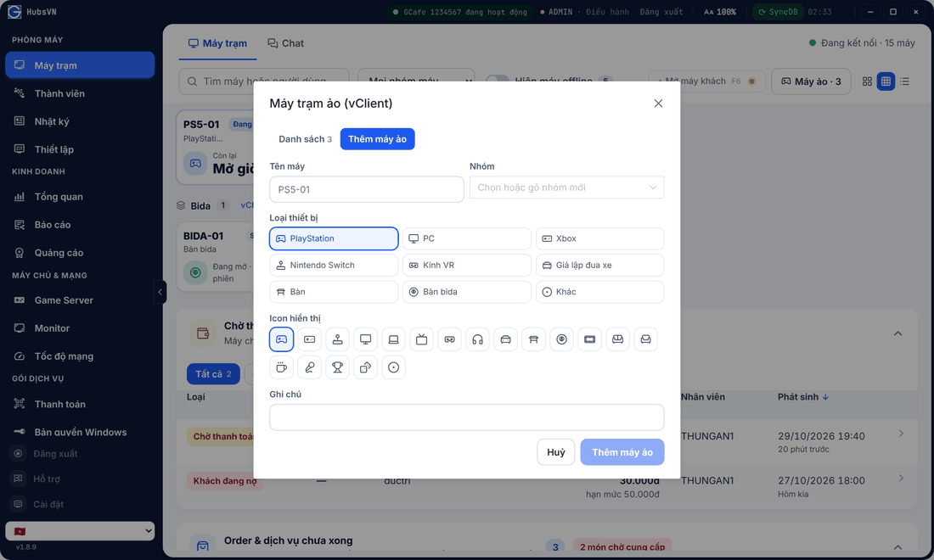Open the language flag dropdown

pos(80,531)
